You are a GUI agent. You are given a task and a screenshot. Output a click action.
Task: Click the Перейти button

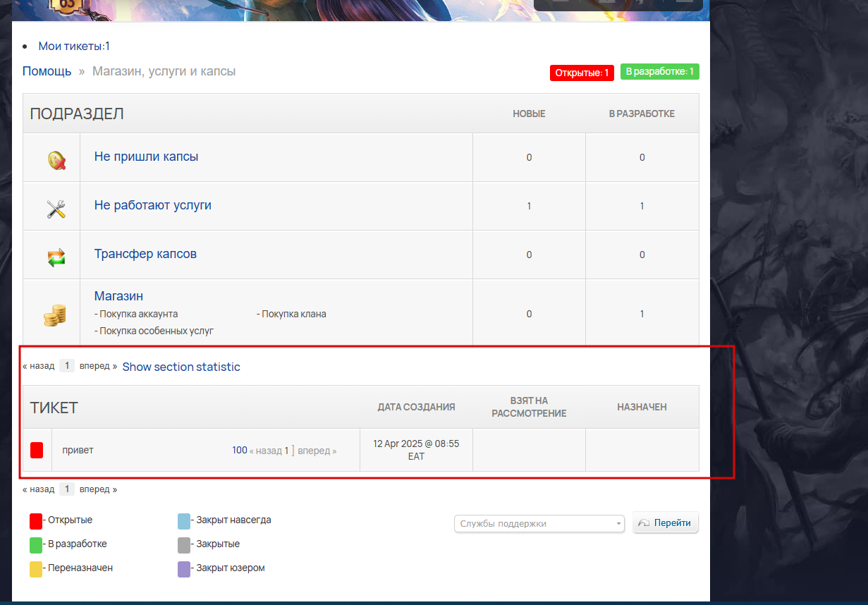pyautogui.click(x=666, y=523)
